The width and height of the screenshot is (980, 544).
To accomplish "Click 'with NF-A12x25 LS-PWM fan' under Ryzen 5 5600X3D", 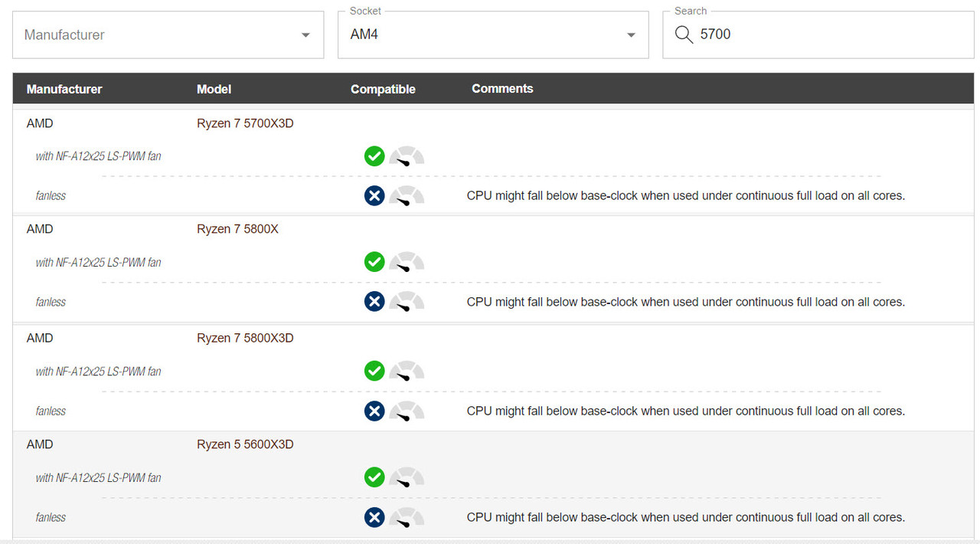I will 98,477.
